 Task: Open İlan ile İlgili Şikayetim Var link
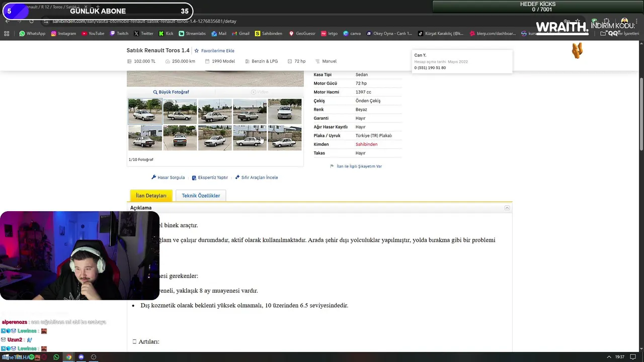click(356, 166)
